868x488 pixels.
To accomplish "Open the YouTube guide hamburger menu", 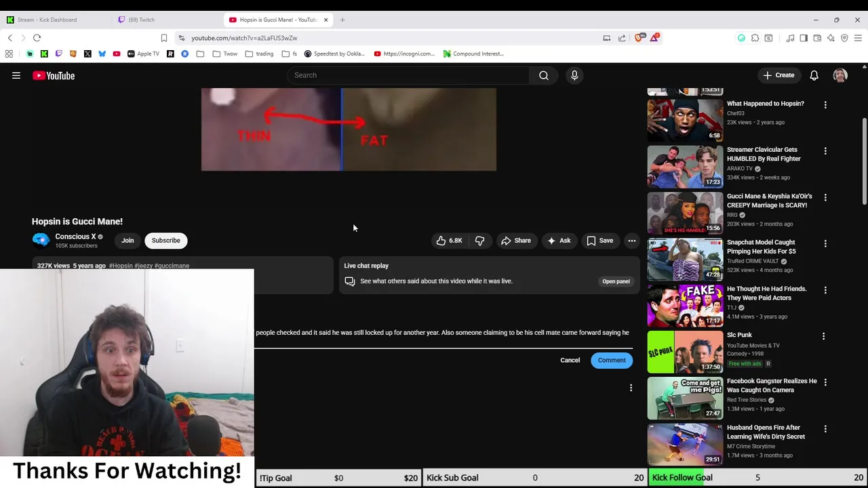I will click(x=16, y=76).
